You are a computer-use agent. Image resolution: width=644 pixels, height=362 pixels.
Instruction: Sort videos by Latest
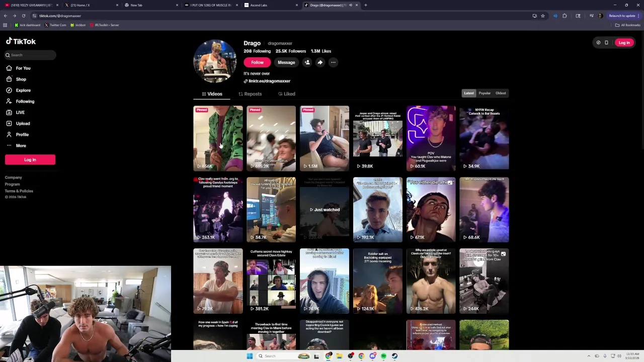point(469,93)
